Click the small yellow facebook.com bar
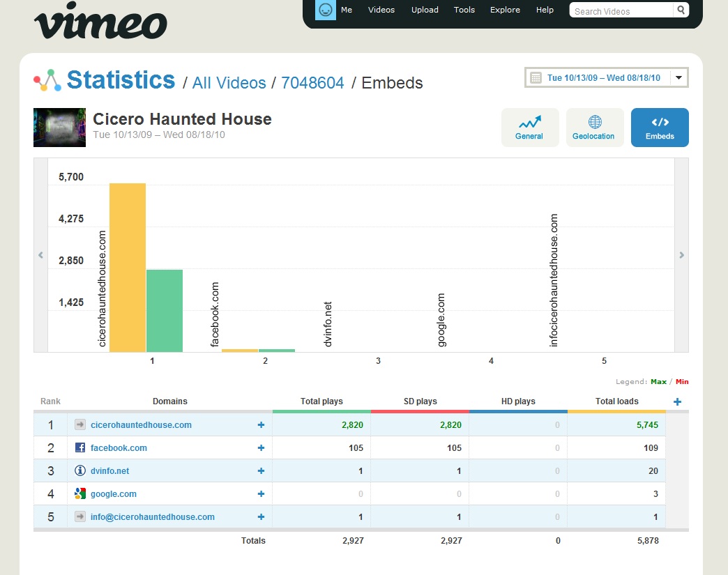Screen dimensions: 728x575 [240, 351]
